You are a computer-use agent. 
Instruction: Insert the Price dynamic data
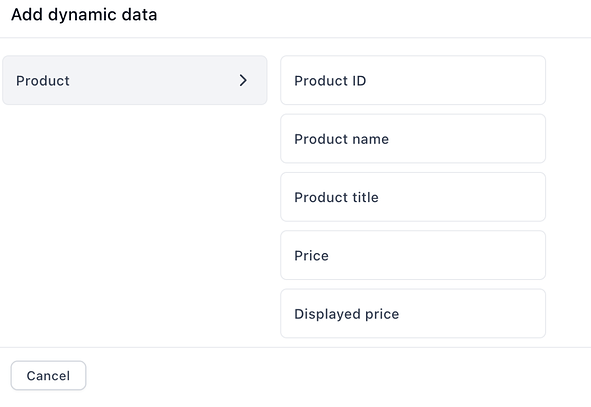[x=413, y=255]
